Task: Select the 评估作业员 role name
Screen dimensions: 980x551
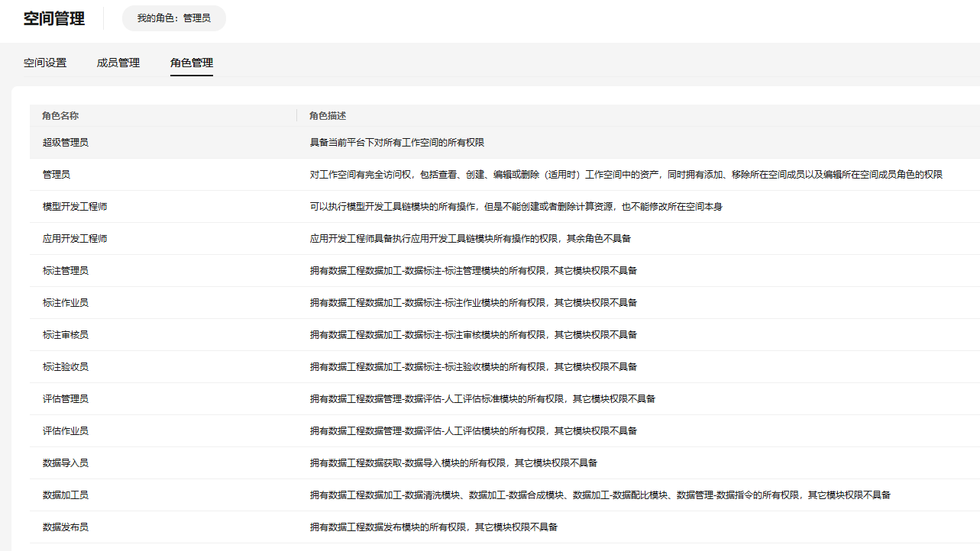Action: tap(66, 431)
